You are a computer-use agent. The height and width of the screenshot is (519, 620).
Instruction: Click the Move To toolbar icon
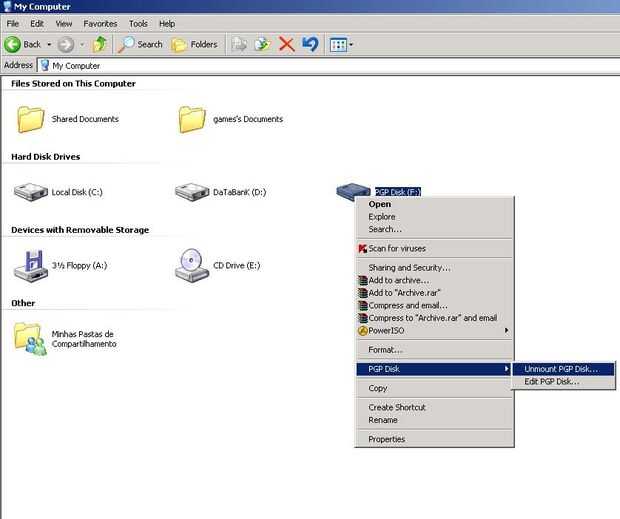(x=239, y=44)
